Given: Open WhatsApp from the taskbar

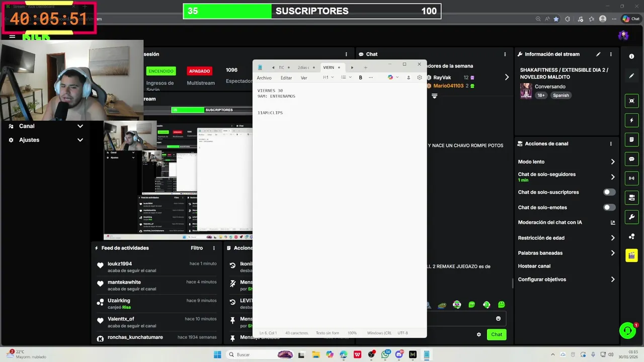Looking at the screenshot, I should [x=385, y=354].
